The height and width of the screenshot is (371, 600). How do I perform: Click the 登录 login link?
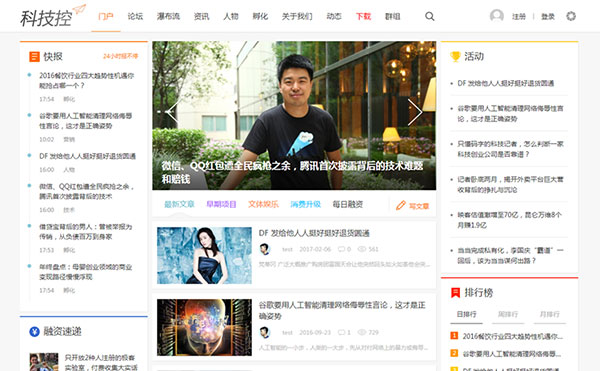click(x=548, y=16)
